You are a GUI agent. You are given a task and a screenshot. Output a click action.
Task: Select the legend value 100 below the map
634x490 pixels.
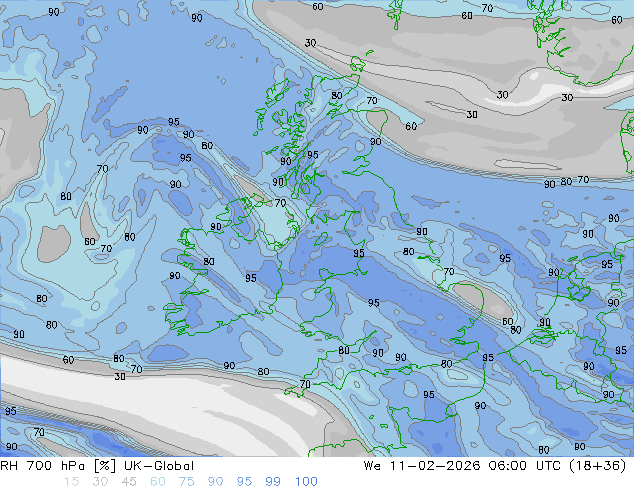(x=306, y=482)
